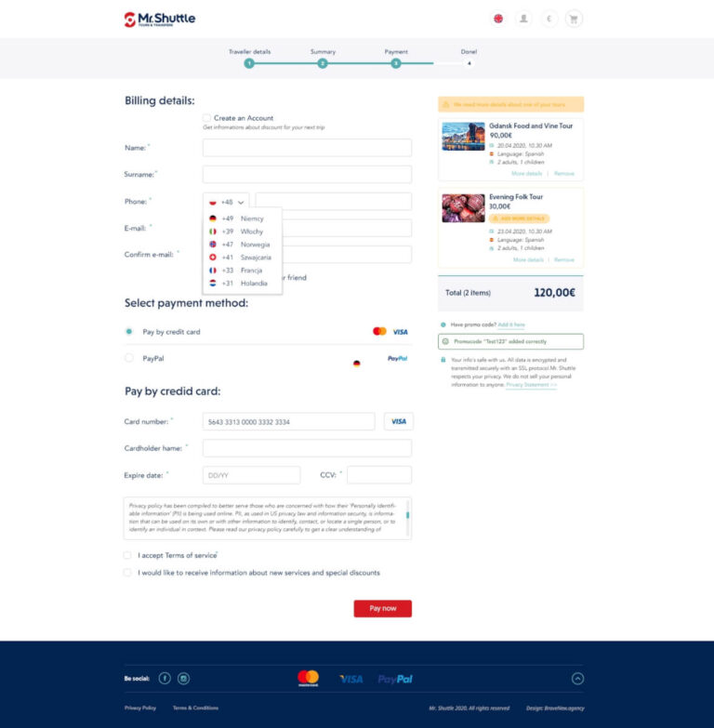Click the promocode added correctly message box
This screenshot has height=728, width=714.
pyautogui.click(x=510, y=341)
